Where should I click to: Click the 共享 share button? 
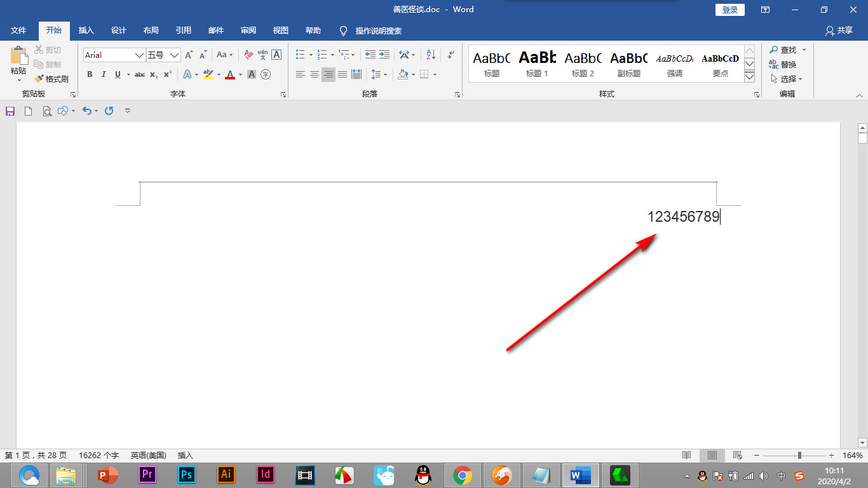click(839, 30)
